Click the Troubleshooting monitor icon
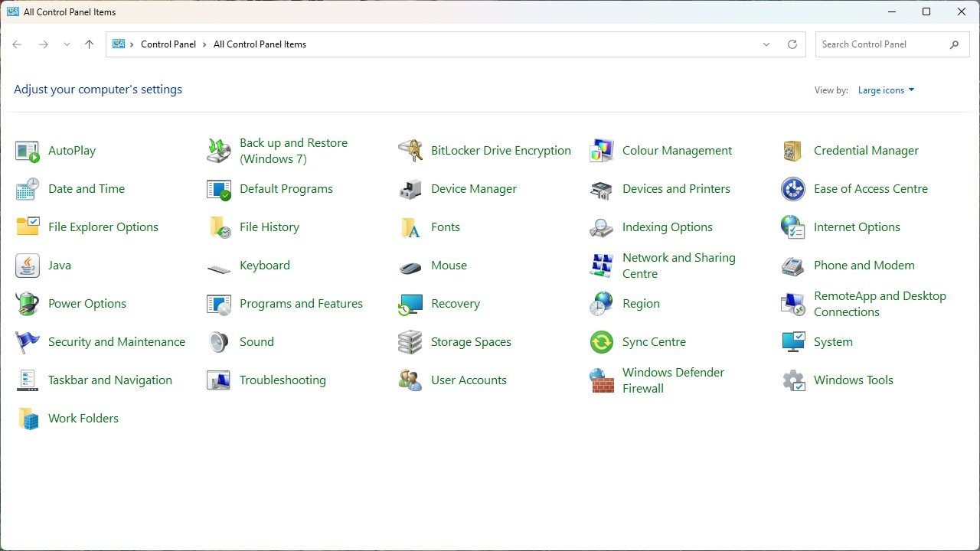Screen dimensions: 980x551 click(x=219, y=380)
